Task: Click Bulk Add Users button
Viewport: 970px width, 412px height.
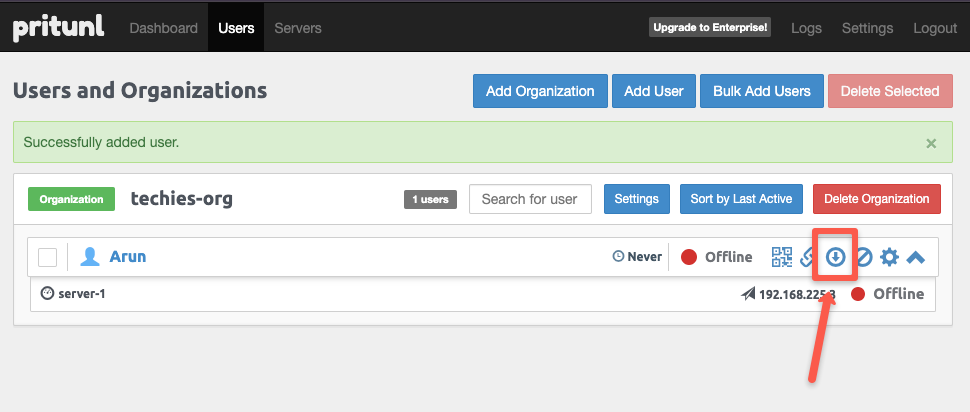Action: (762, 91)
